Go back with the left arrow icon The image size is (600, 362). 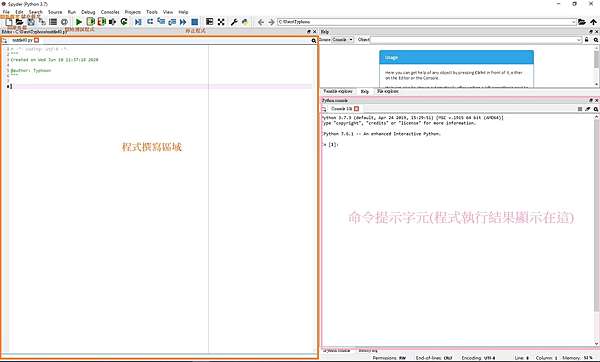(261, 22)
